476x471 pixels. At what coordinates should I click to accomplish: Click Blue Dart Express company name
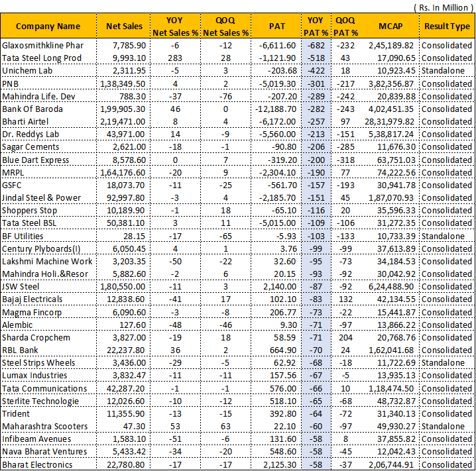36,160
